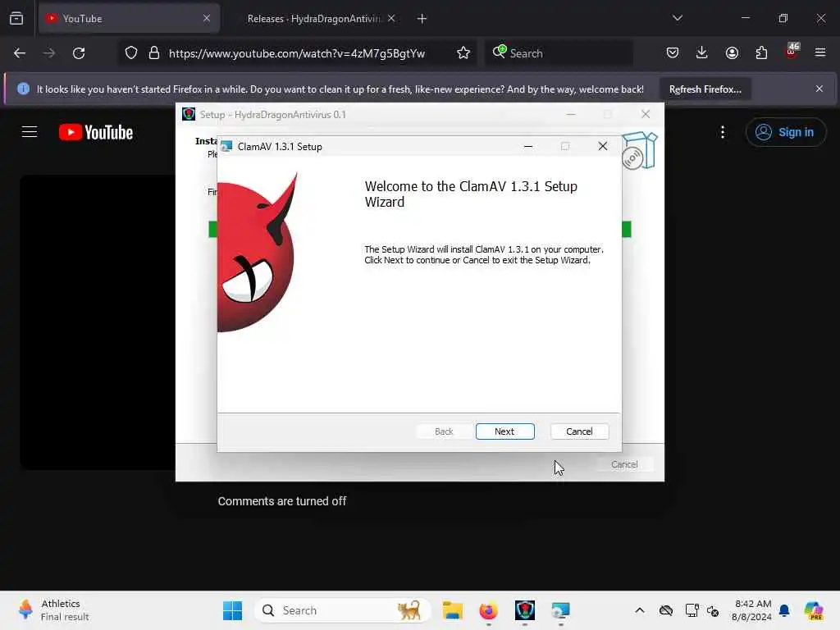Open Save to Pocket icon
Image resolution: width=840 pixels, height=630 pixels.
click(x=673, y=53)
